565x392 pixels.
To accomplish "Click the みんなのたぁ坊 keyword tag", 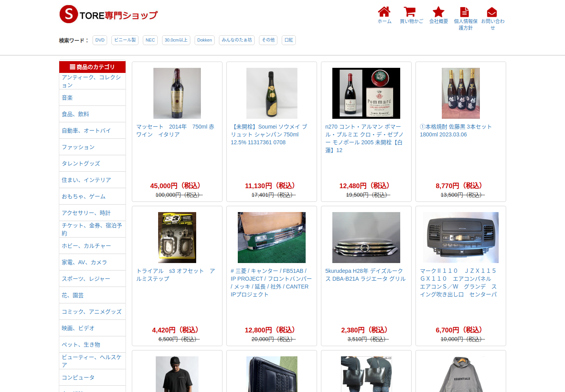I will pos(237,40).
